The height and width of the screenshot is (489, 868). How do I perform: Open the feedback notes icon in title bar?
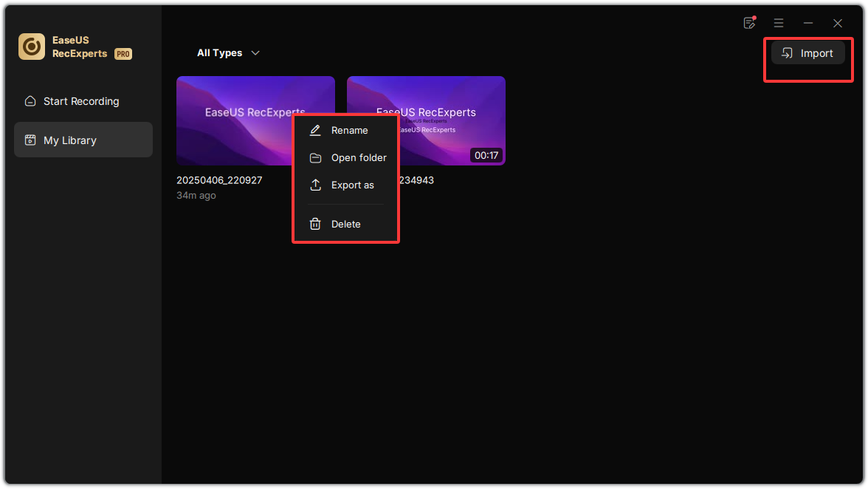(x=750, y=23)
